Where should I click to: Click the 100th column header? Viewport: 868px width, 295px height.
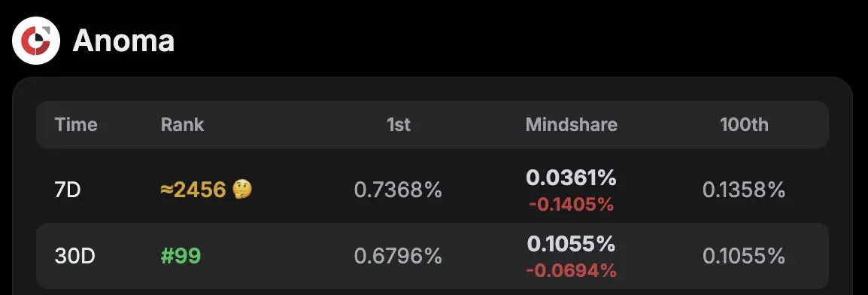click(x=744, y=124)
